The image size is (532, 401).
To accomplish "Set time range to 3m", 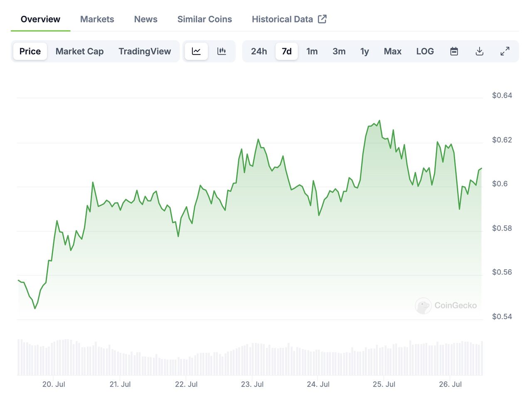I will pyautogui.click(x=339, y=51).
